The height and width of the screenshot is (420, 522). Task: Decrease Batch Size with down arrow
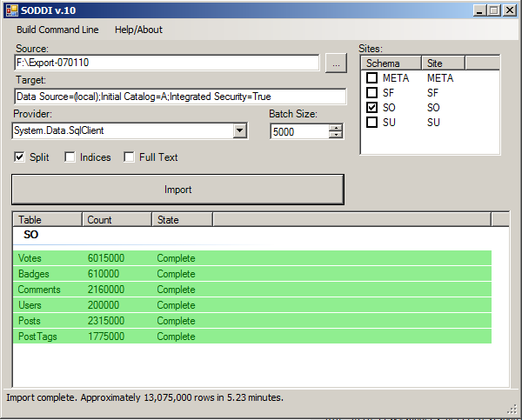click(x=336, y=135)
